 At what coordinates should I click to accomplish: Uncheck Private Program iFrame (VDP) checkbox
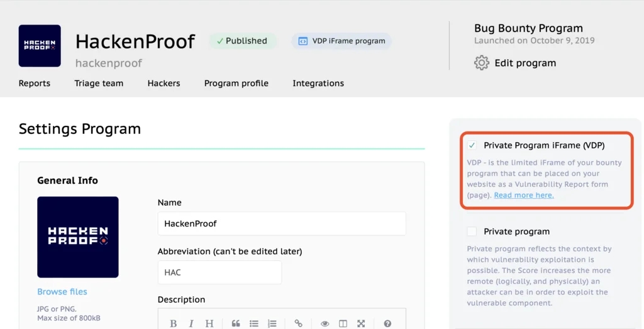(472, 145)
